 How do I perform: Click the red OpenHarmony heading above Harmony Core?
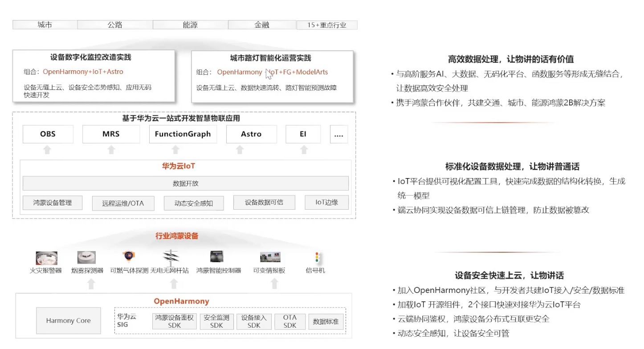point(181,301)
